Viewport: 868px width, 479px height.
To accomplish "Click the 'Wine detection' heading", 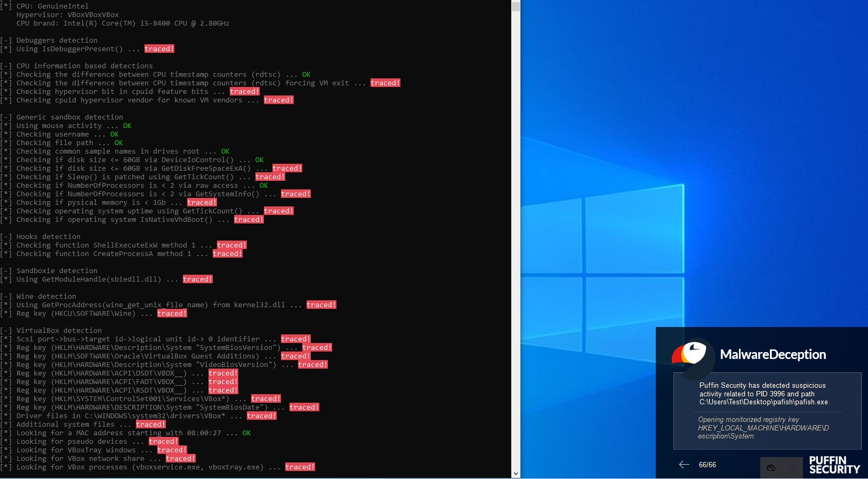I will tap(38, 297).
